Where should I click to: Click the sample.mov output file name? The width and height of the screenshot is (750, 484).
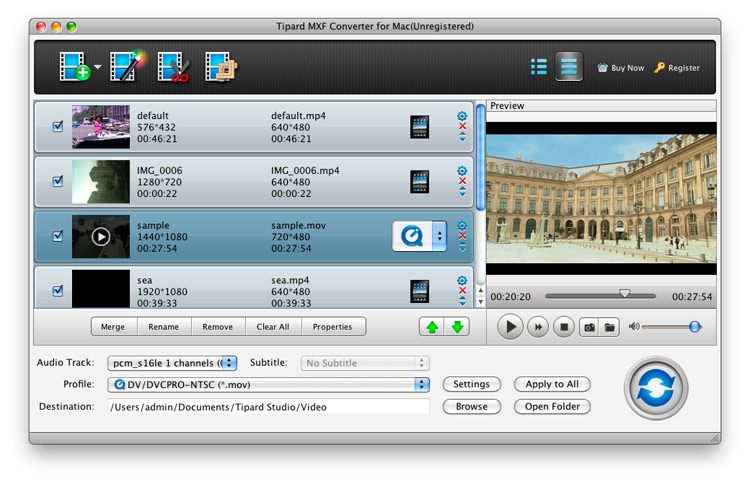click(298, 225)
